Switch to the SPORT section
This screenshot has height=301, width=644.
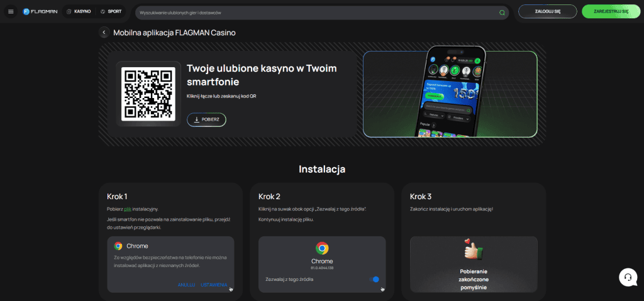point(111,11)
